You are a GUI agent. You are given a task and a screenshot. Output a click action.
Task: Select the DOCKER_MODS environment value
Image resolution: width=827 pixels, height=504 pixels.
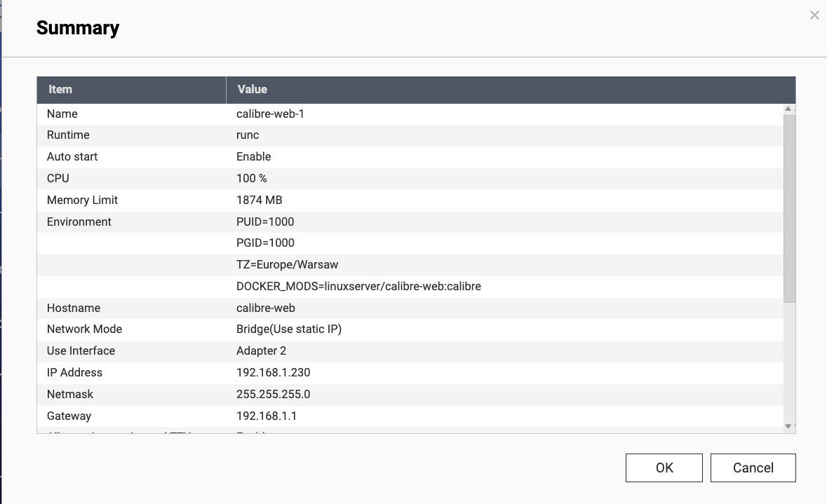[x=358, y=286]
